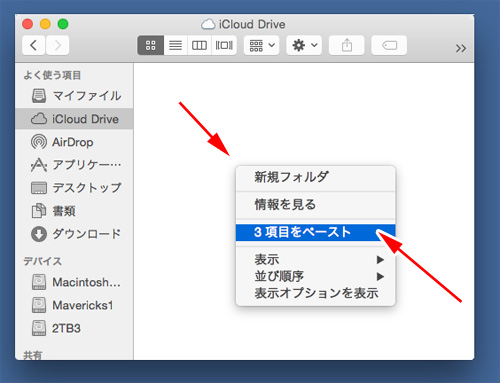The height and width of the screenshot is (383, 500).
Task: Click the デバイス section header
Action: click(42, 261)
